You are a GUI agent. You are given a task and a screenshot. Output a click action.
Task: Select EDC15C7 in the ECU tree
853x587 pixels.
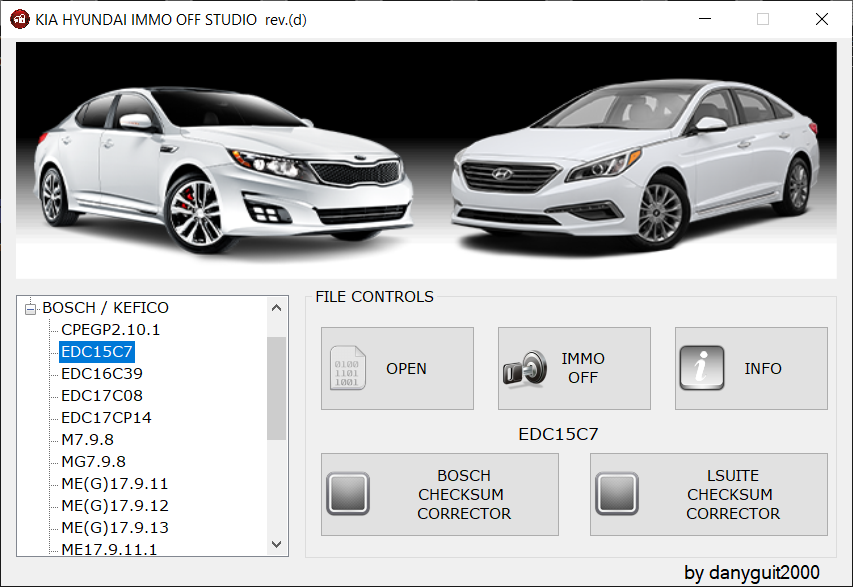tap(97, 352)
